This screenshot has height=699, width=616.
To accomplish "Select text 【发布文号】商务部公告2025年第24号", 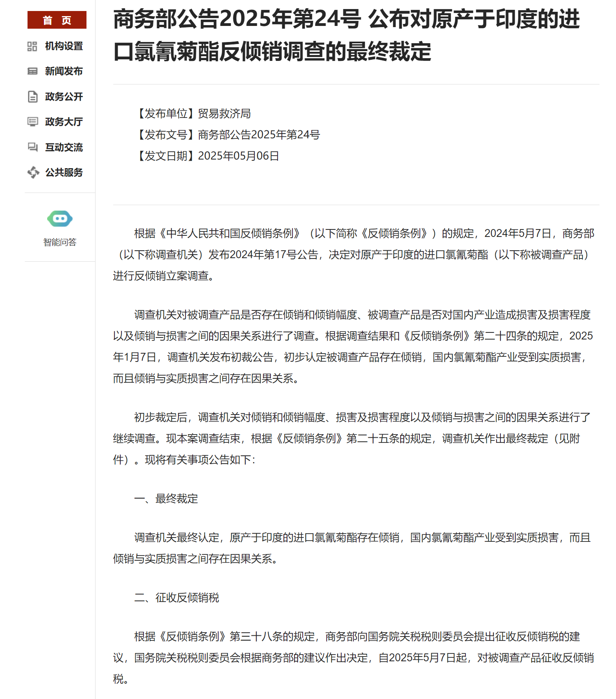I will (x=227, y=135).
